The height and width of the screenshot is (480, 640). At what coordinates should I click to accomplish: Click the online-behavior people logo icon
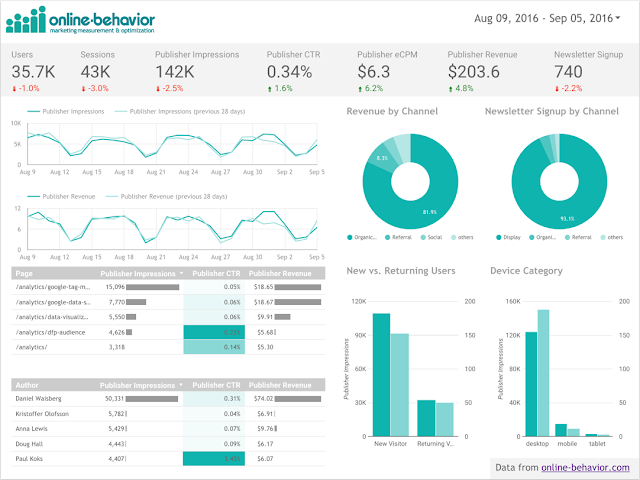26,20
